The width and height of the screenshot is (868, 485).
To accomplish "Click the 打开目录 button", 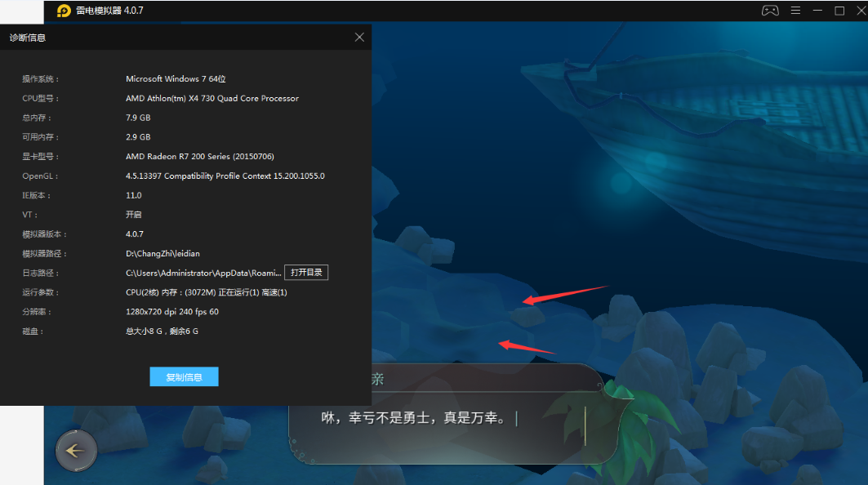I will tap(306, 273).
